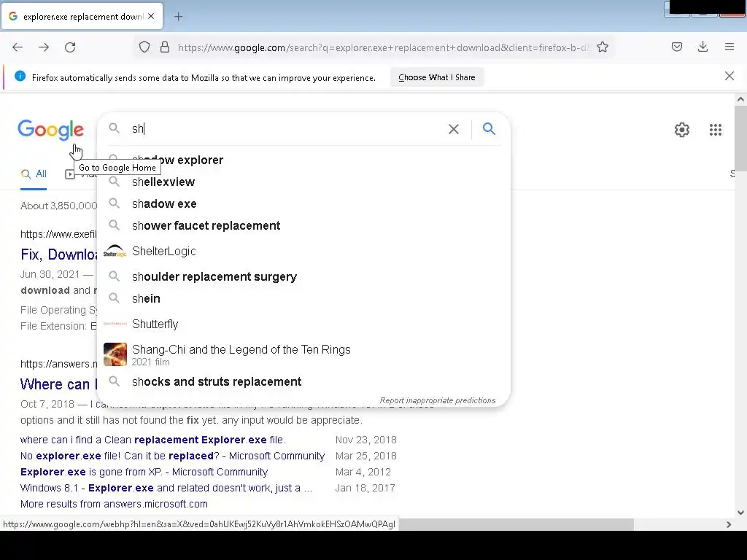
Task: Select the 'shadow exe' suggestion
Action: [303, 204]
